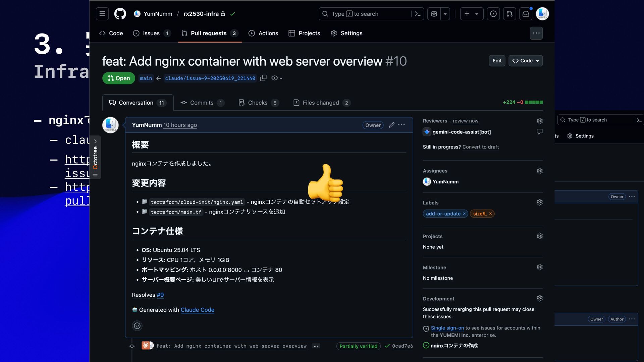Edit the PR description pencil icon

391,125
